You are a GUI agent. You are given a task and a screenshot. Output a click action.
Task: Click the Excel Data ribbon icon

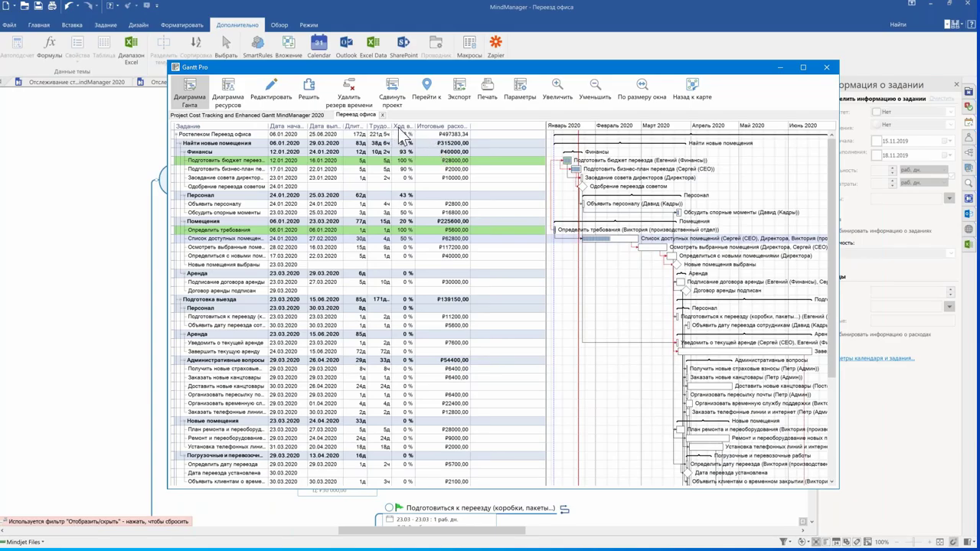tap(373, 43)
